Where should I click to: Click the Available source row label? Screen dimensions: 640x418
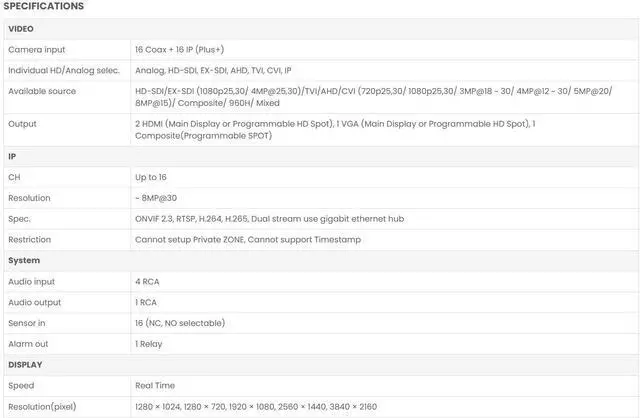(x=42, y=91)
